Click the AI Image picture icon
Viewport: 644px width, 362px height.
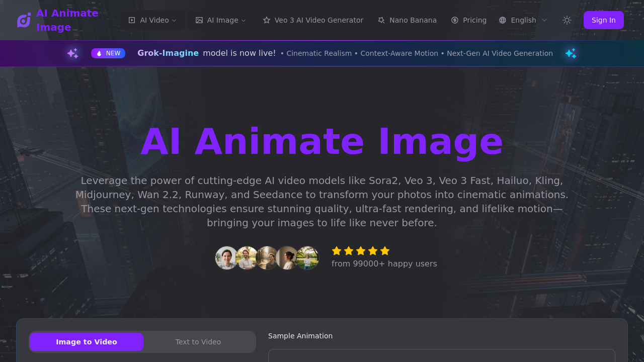coord(199,20)
